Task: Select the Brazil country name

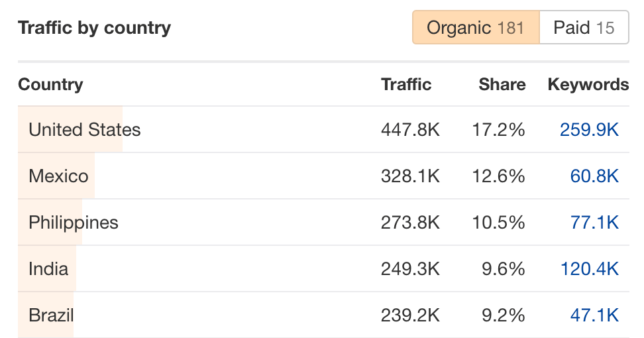Action: [x=51, y=315]
